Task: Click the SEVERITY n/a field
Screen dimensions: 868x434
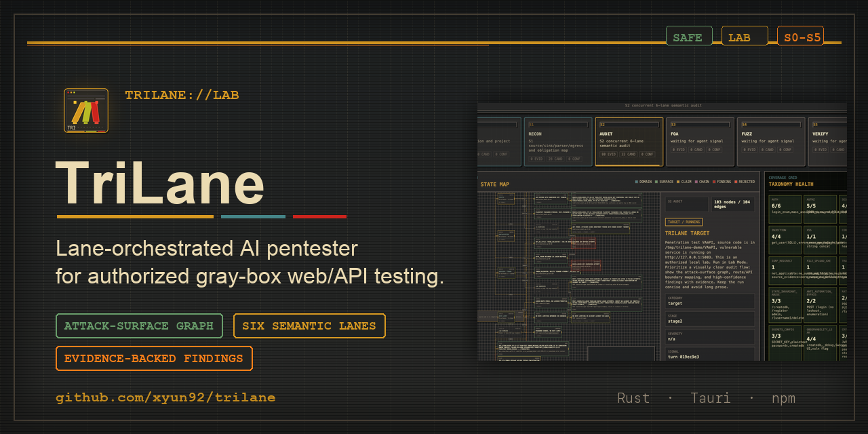Action: pos(709,336)
